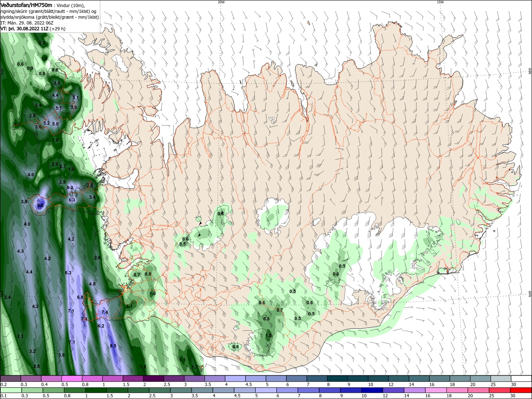This screenshot has height=399, width=532.
Task: Click the Veðurstofan/HM750m title text
Action: click(26, 5)
